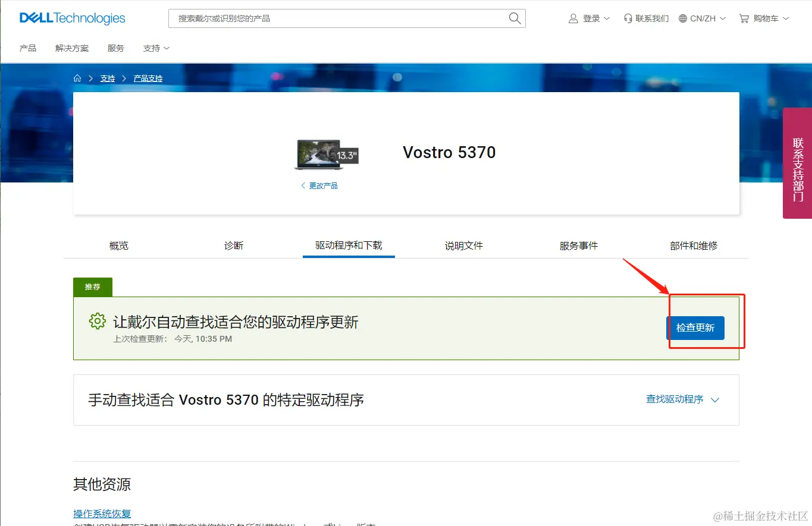Switch to the 说明文件 tab
Screen dimensions: 812x526
tap(464, 245)
